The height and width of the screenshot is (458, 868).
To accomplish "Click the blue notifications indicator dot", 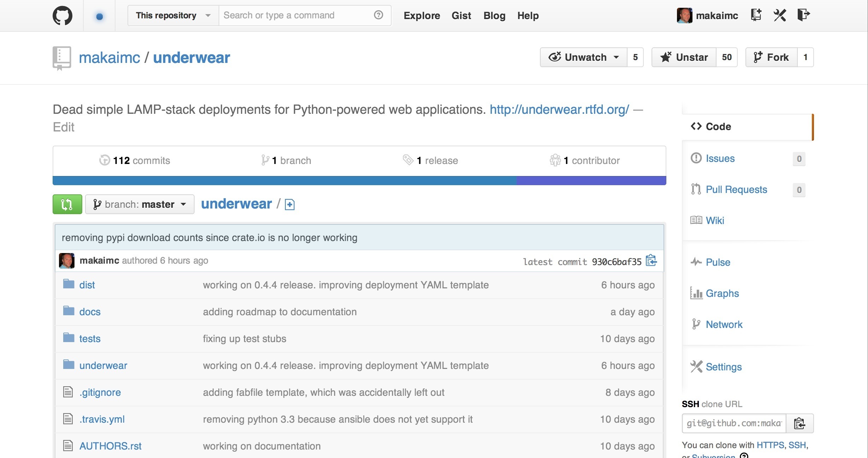I will click(x=100, y=16).
